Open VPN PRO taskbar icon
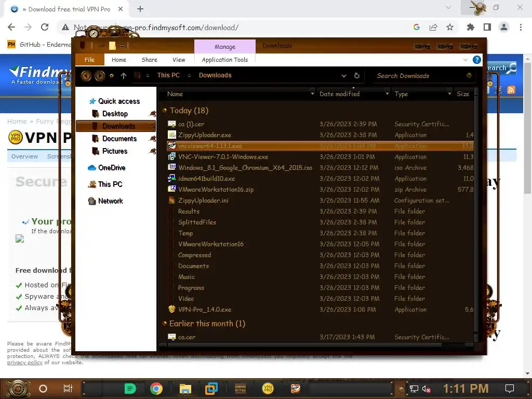532x399 pixels. 268,389
